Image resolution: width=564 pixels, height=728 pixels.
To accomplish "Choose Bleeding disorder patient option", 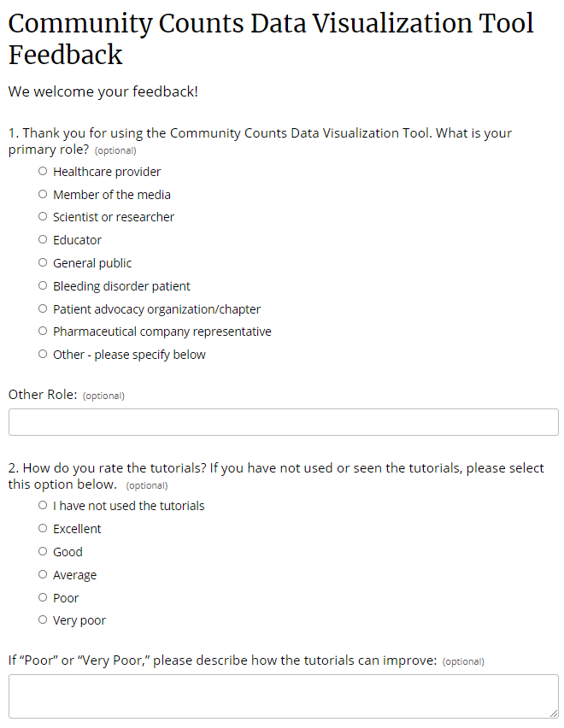I will click(43, 286).
